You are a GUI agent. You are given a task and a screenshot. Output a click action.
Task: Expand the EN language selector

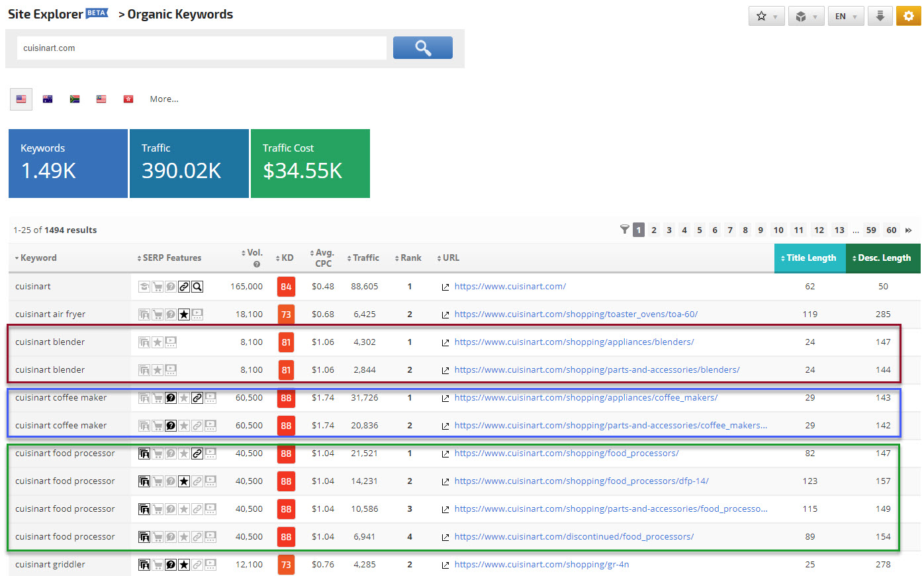coord(845,17)
